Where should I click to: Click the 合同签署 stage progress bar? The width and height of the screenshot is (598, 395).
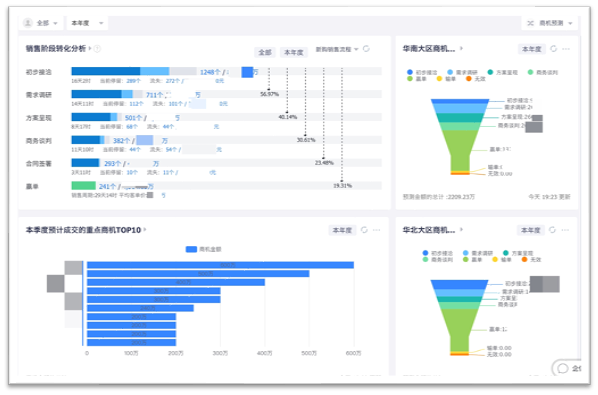pyautogui.click(x=227, y=163)
